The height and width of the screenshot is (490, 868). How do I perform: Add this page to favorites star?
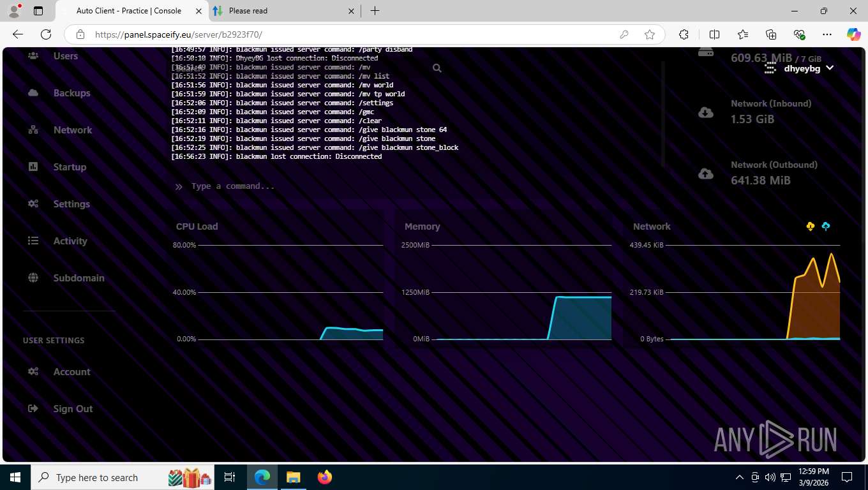click(650, 34)
